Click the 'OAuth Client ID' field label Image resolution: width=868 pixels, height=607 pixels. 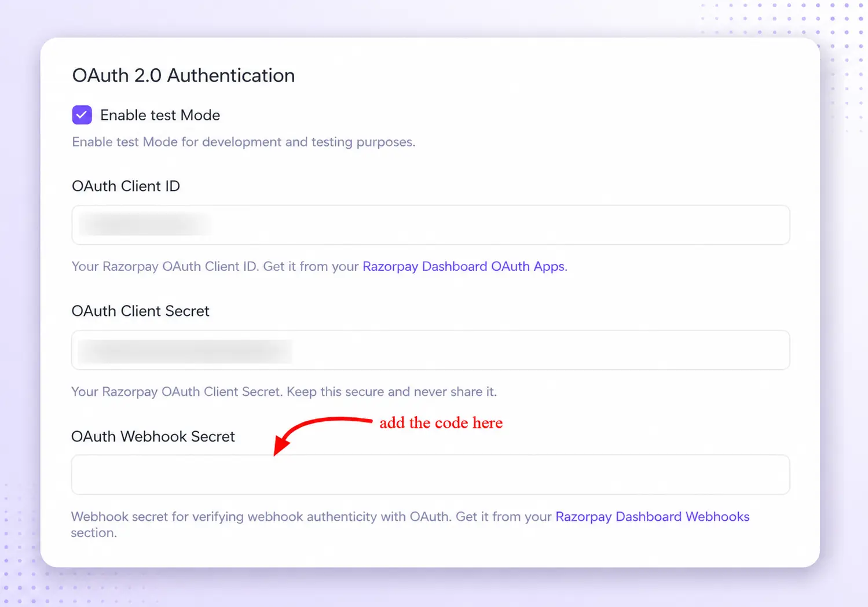pos(126,186)
